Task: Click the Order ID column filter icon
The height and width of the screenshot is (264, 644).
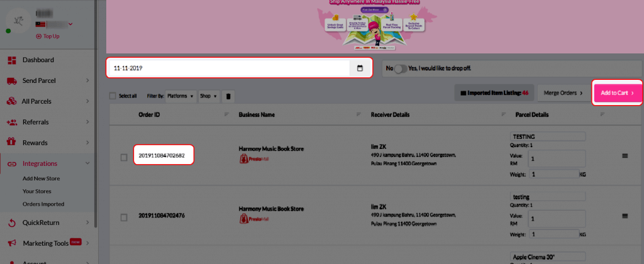Action: pyautogui.click(x=226, y=114)
